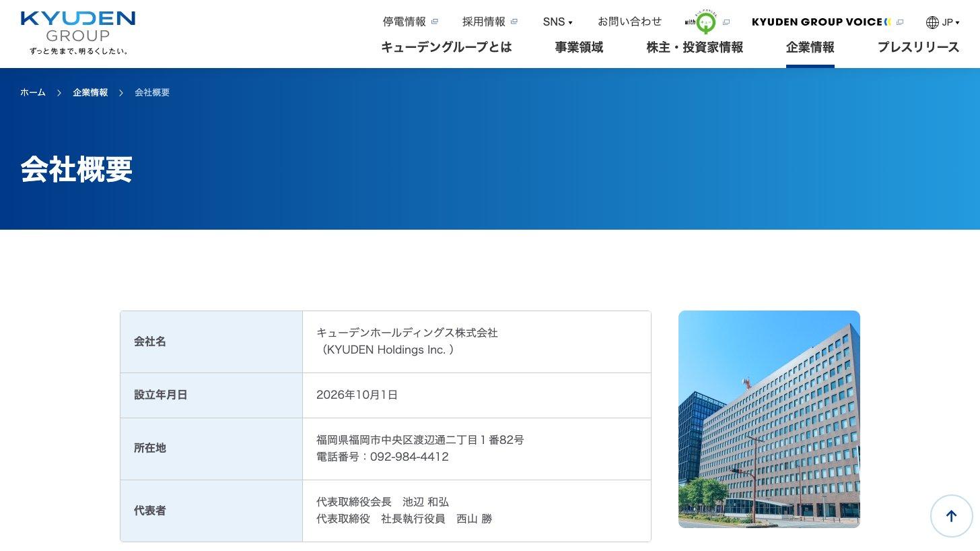980x551 pixels.
Task: Open KYUDEN GROUP VOICE link
Action: coord(821,22)
